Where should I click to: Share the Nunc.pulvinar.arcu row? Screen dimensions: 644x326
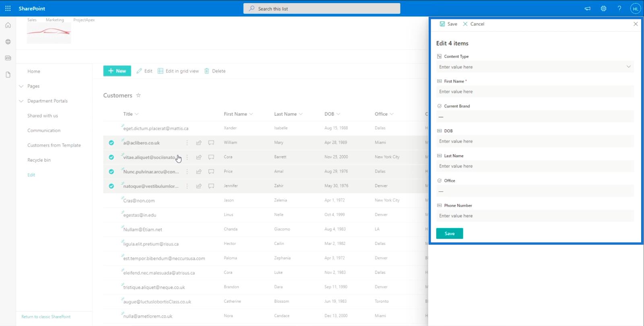[x=199, y=172]
